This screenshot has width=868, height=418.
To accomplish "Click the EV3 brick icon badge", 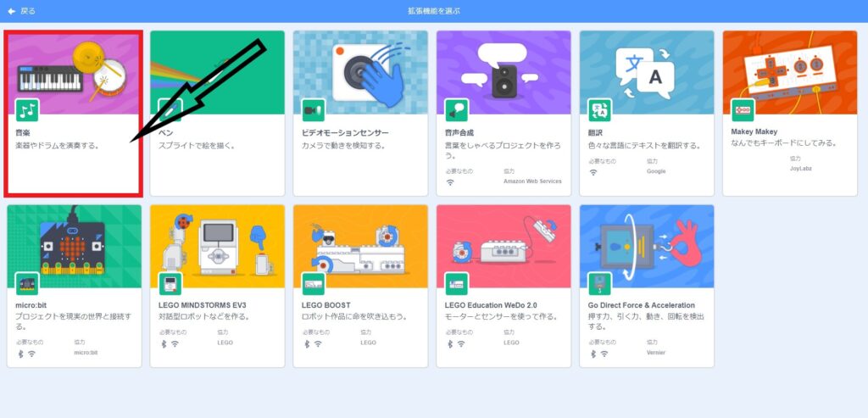I will point(170,283).
